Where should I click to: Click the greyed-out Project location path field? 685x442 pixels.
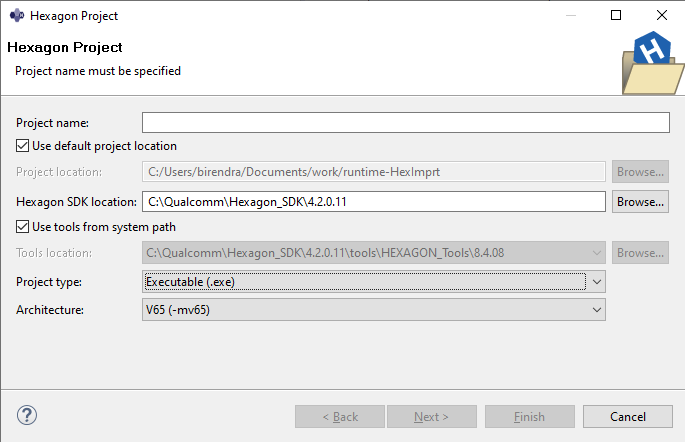click(x=374, y=172)
